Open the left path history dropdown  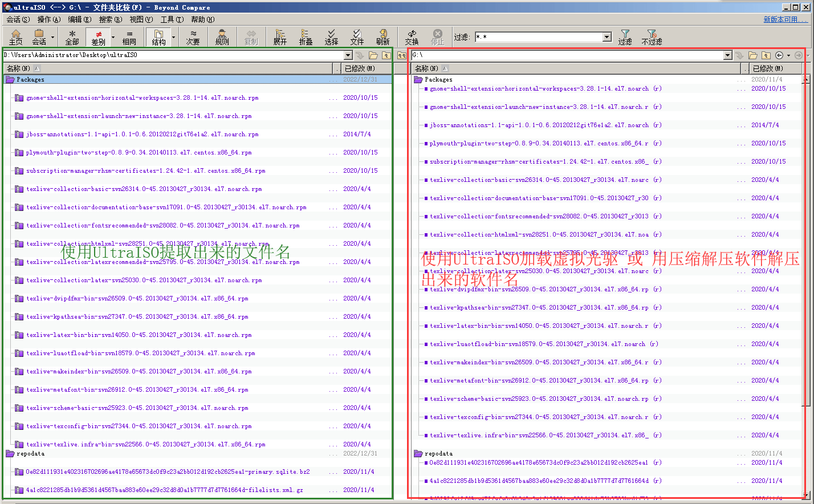[348, 55]
